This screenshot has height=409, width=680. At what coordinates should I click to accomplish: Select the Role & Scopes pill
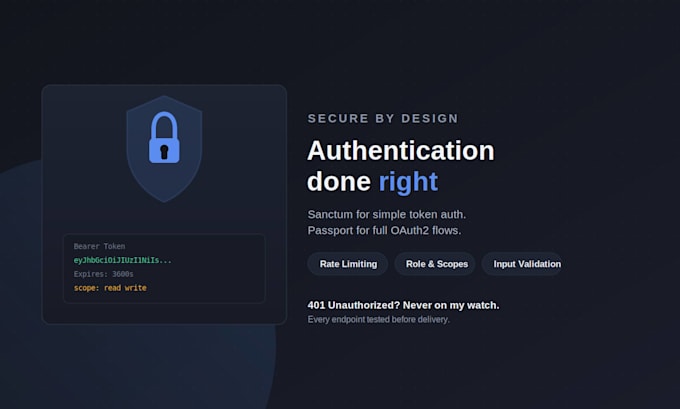tap(435, 264)
